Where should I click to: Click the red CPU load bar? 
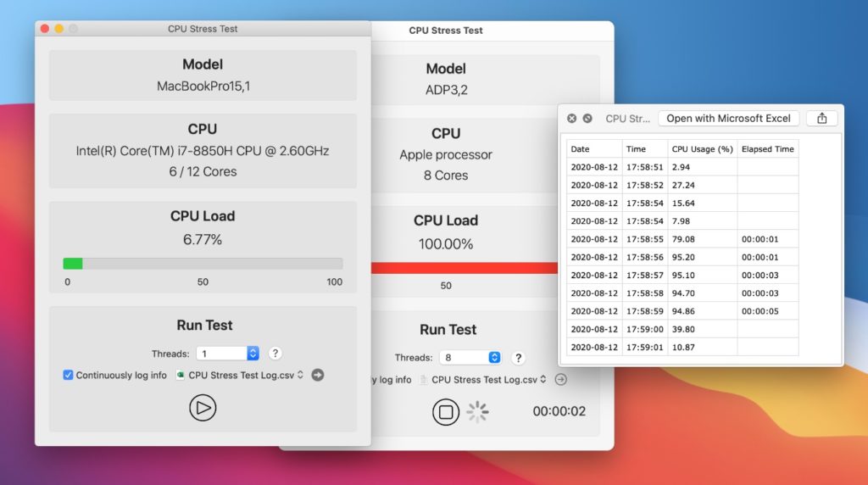[x=464, y=268]
